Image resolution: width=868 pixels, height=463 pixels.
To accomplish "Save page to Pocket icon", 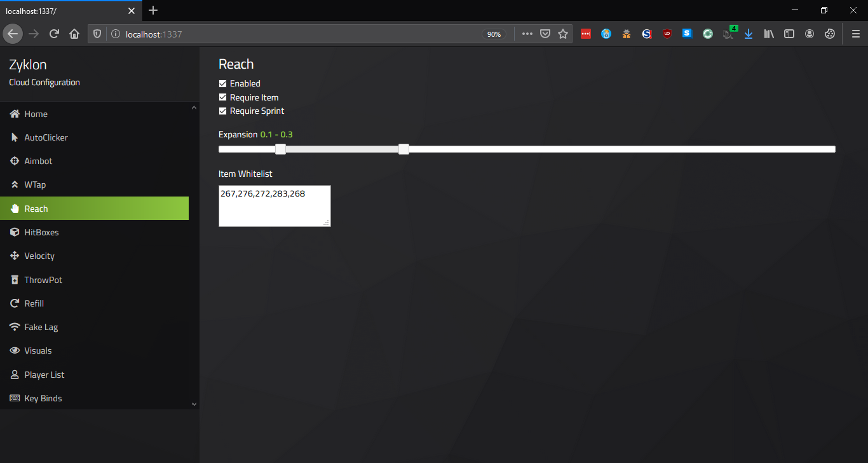I will (545, 34).
